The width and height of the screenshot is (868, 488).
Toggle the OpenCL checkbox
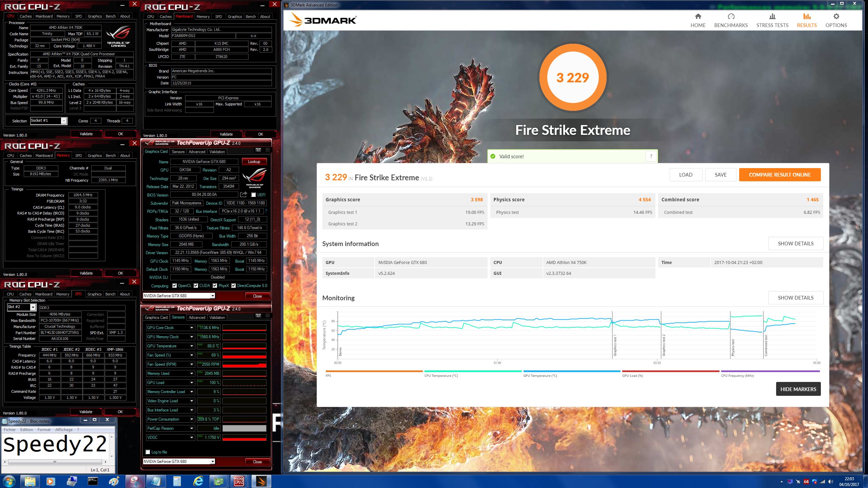coord(174,286)
